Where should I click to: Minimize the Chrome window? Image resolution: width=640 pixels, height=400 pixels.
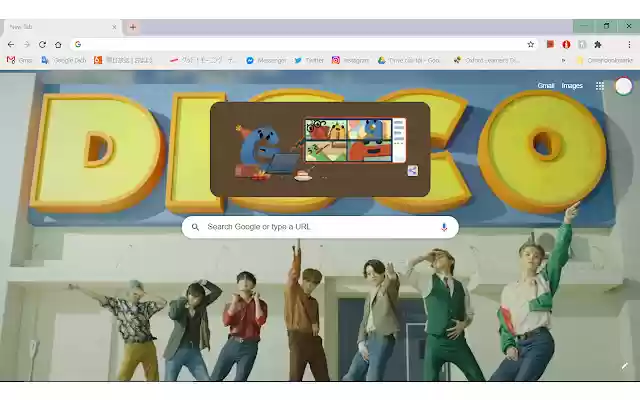pos(584,26)
